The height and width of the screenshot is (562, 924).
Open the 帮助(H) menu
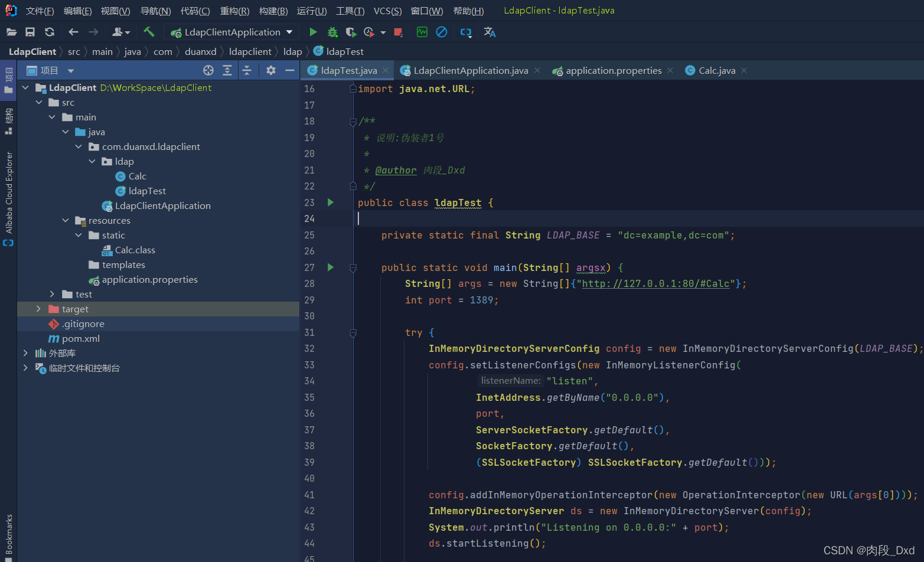click(x=469, y=11)
